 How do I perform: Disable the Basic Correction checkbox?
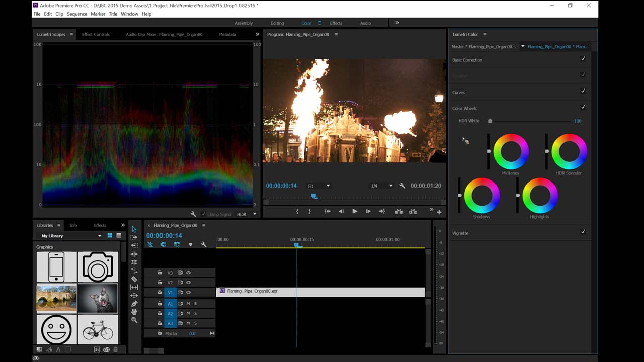pos(583,59)
